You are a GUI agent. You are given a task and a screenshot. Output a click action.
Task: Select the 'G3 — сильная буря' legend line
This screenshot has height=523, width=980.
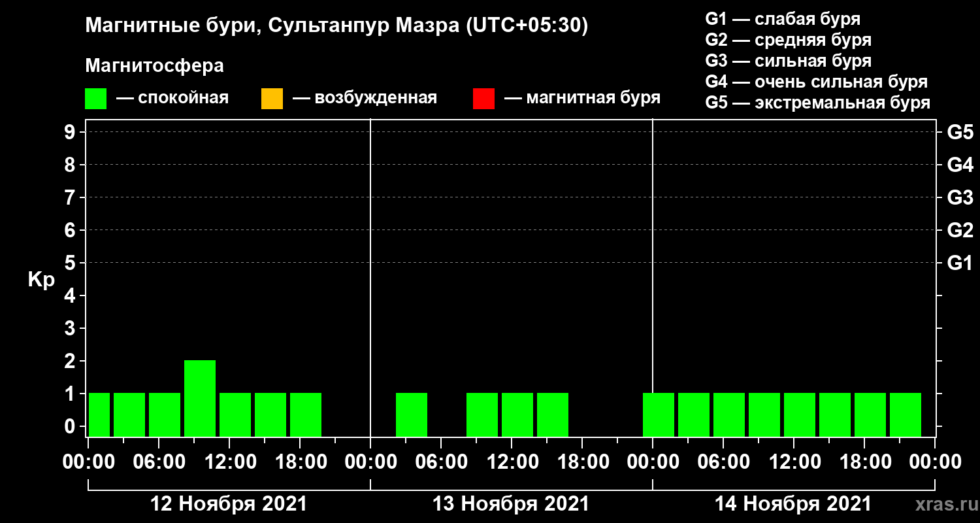[x=789, y=61]
